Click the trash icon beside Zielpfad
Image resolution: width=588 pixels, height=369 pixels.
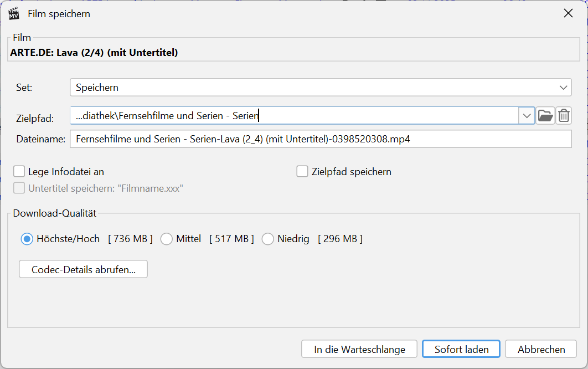(x=564, y=116)
